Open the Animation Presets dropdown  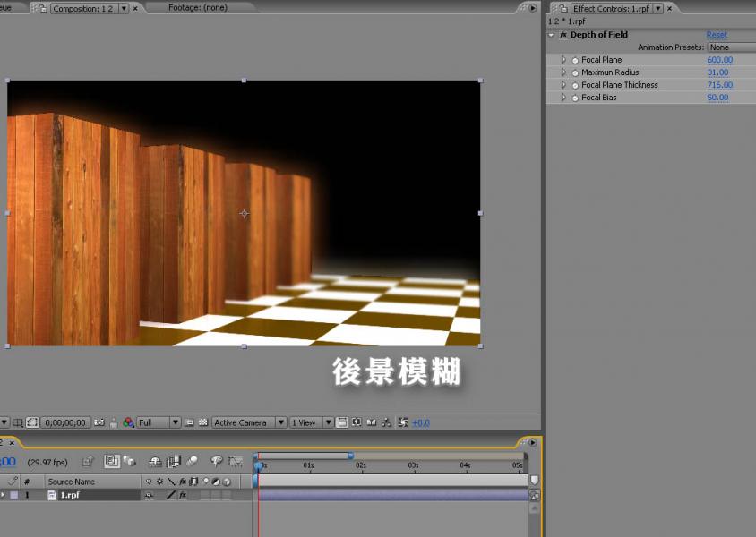click(x=730, y=47)
